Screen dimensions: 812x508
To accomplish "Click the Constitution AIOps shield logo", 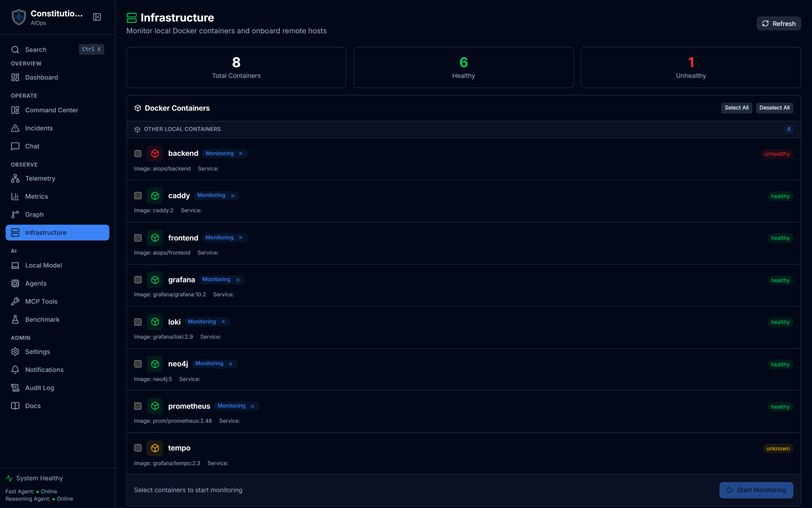I will pyautogui.click(x=19, y=17).
